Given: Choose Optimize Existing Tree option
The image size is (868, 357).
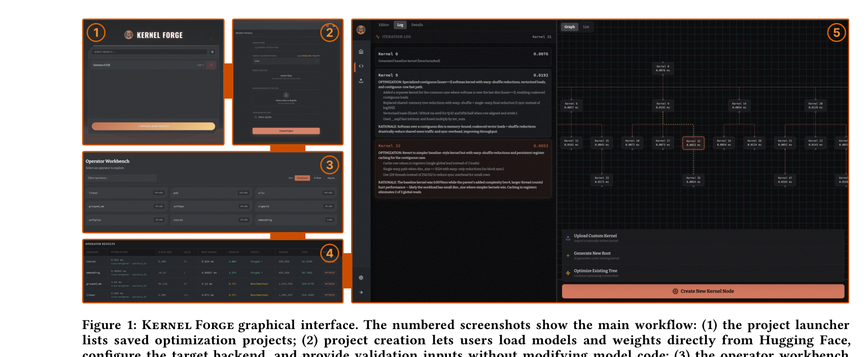Looking at the screenshot, I should click(x=703, y=273).
